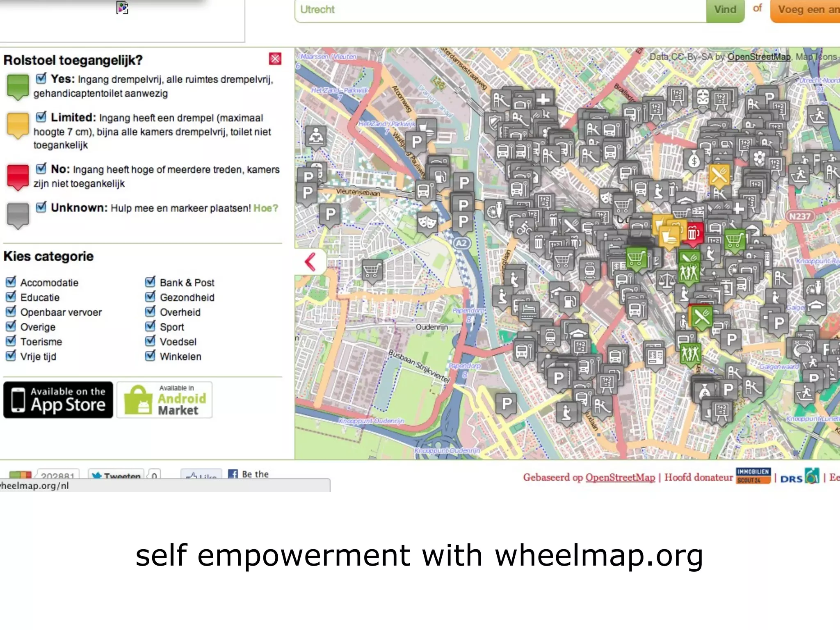Viewport: 840px width, 630px height.
Task: Click the reading person library marker
Action: pyautogui.click(x=316, y=136)
